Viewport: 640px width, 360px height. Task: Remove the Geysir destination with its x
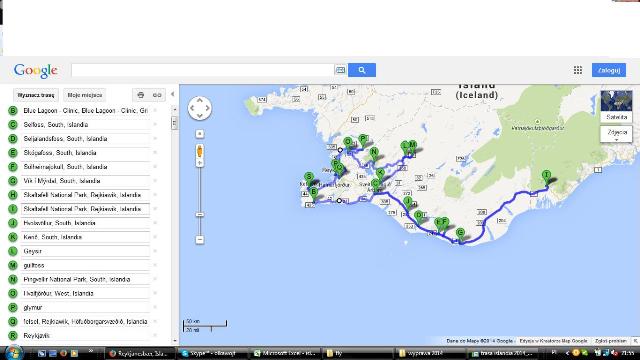(155, 251)
